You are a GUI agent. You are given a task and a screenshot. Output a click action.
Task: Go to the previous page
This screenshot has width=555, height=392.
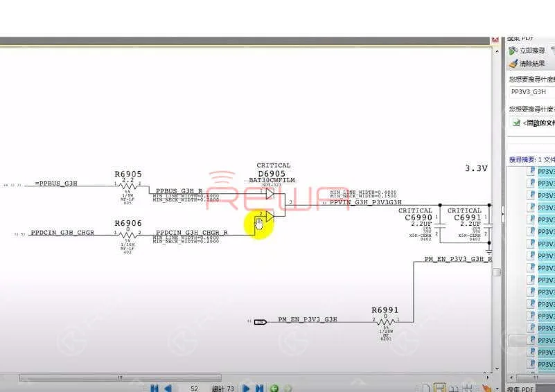coord(168,388)
